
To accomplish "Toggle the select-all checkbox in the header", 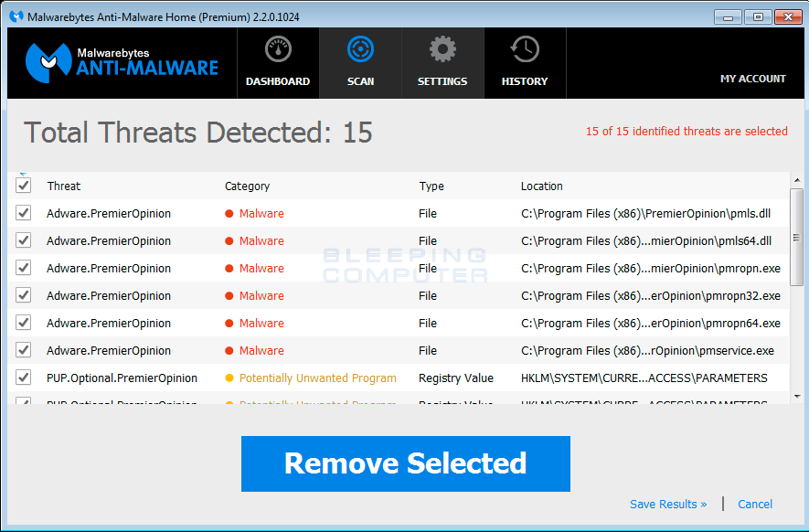I will click(23, 186).
